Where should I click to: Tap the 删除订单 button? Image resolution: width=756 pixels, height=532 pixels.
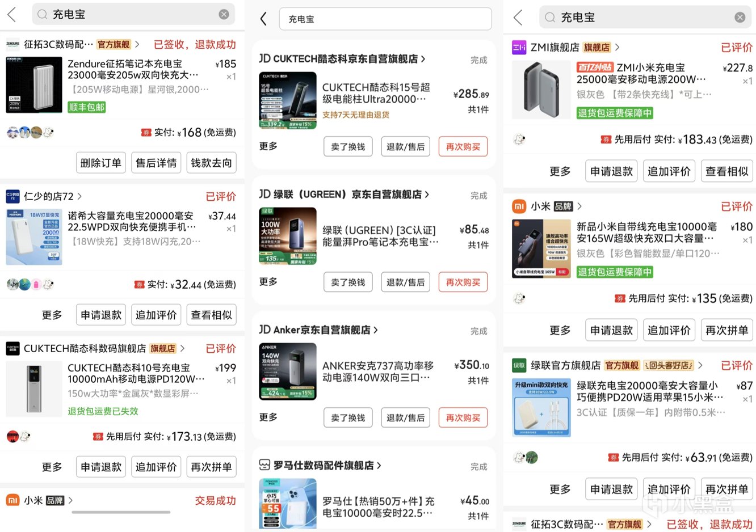pos(101,163)
